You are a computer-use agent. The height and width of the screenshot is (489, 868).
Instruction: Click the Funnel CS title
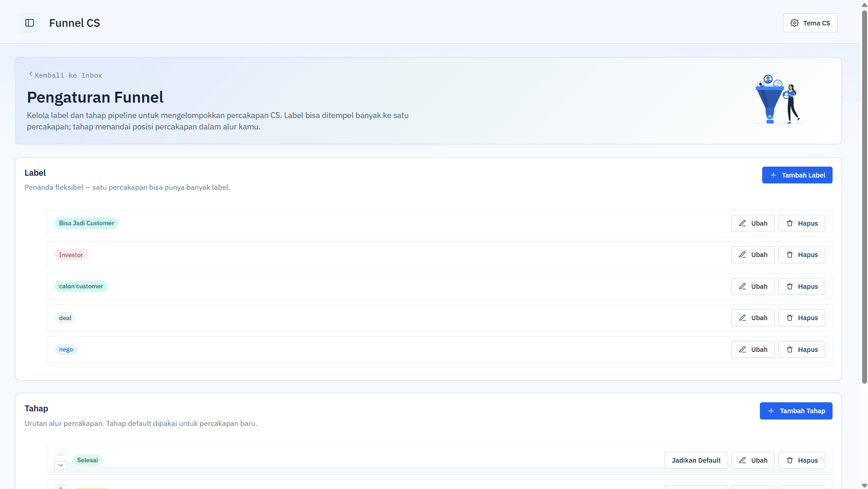74,23
